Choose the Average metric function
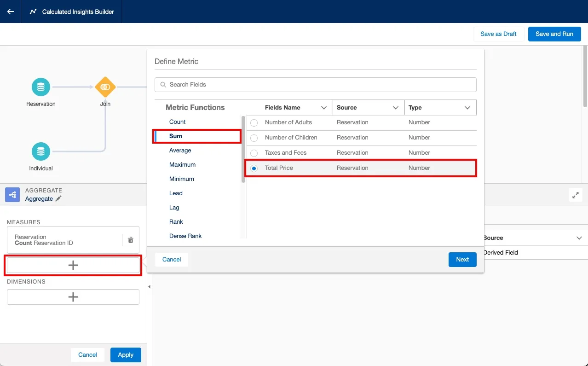Screen dimensions: 588x366 [180, 151]
